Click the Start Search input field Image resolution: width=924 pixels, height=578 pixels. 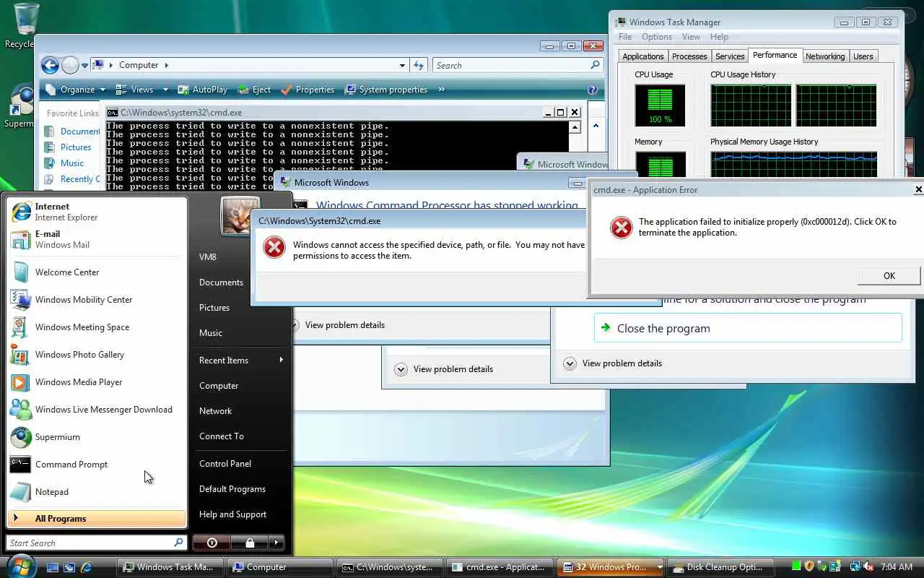tap(97, 543)
